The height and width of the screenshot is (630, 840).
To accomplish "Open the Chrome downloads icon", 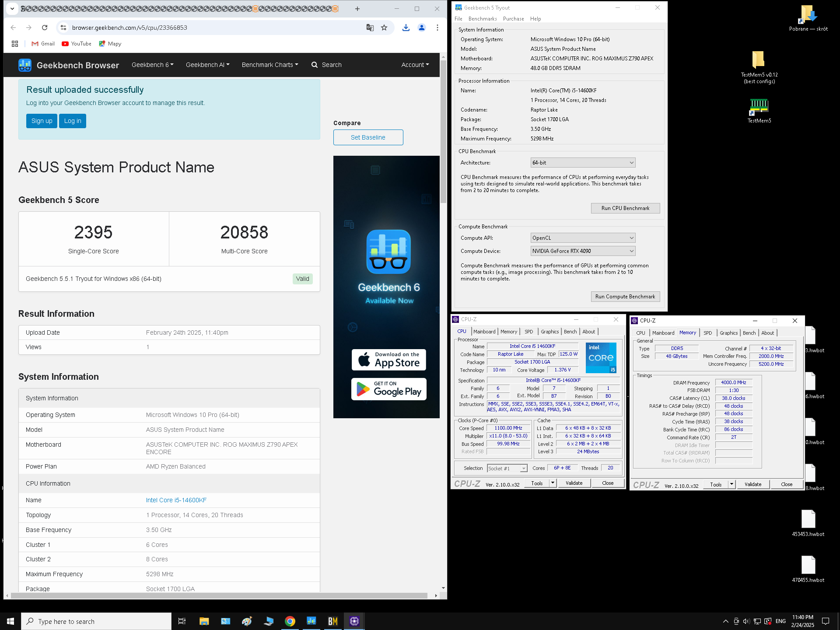I will click(x=406, y=28).
